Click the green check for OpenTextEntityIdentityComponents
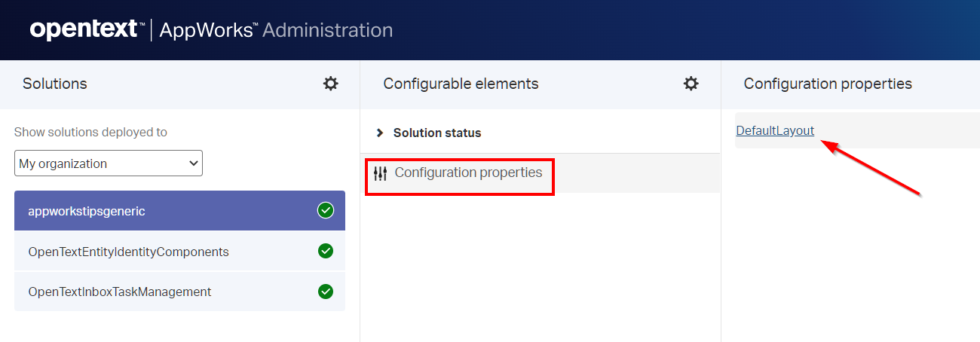Screen dimensions: 980x342 tap(326, 251)
